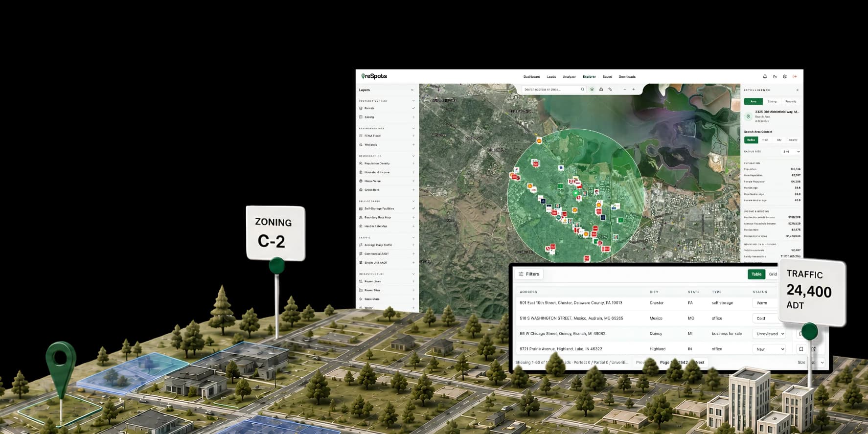Click 901 East 10th Street, Chester address
The height and width of the screenshot is (434, 868).
[571, 303]
